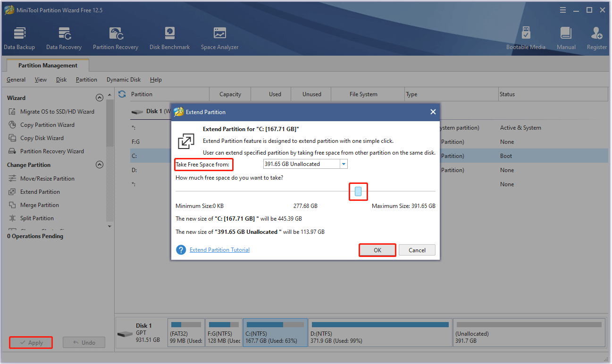Click Cancel in the Extend Partition dialog
Viewport: 612px width, 364px height.
click(417, 250)
